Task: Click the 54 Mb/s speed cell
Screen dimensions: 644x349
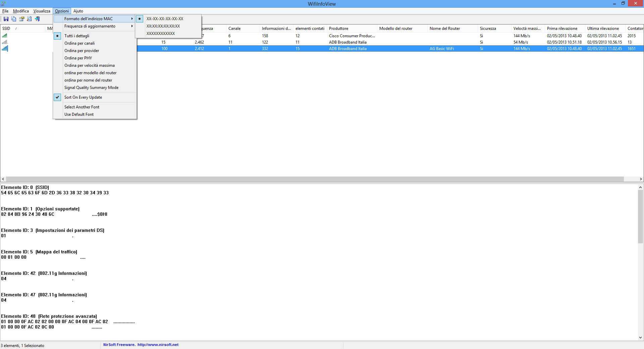Action: pos(521,42)
